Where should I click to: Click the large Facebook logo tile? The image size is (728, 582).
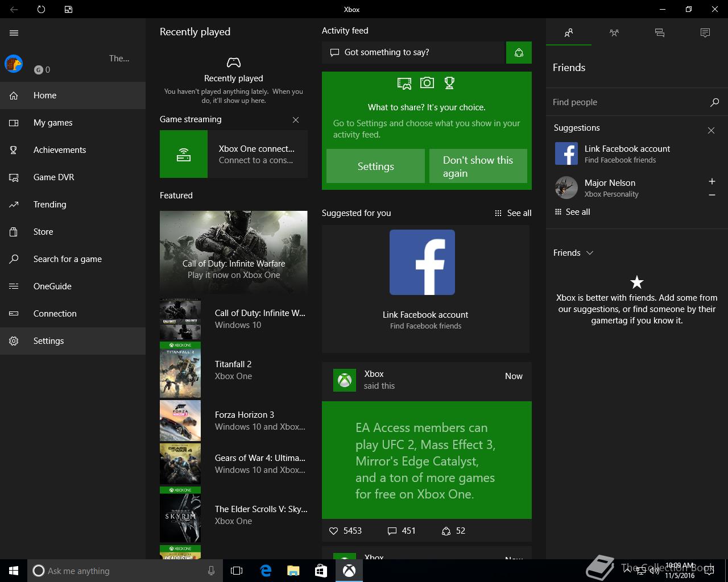(x=422, y=262)
